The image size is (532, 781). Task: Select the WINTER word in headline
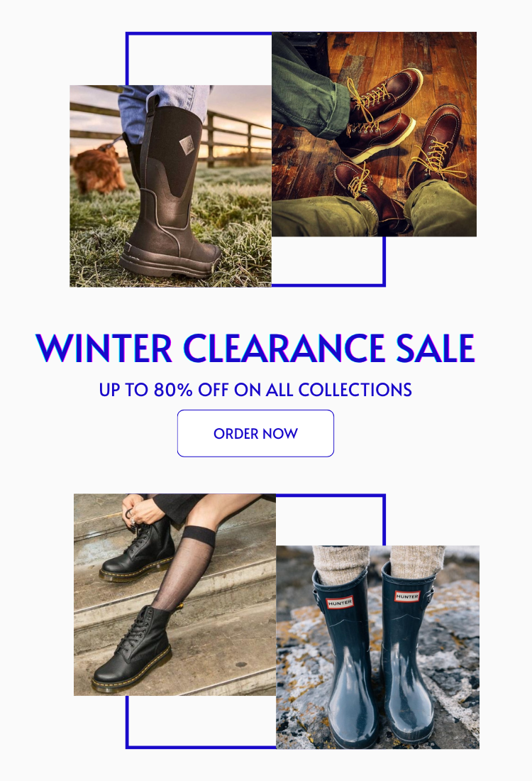(104, 348)
